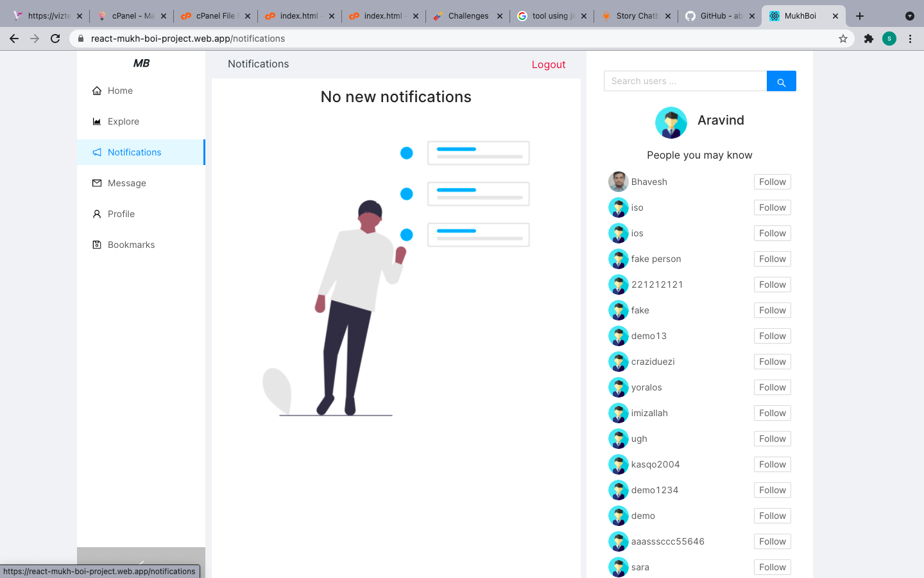The image size is (924, 578).
Task: Bookmark this page with the star icon
Action: (x=843, y=39)
